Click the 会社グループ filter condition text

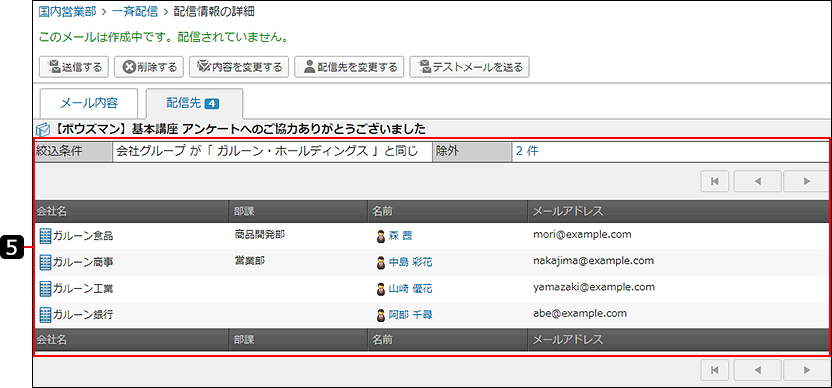[x=267, y=151]
